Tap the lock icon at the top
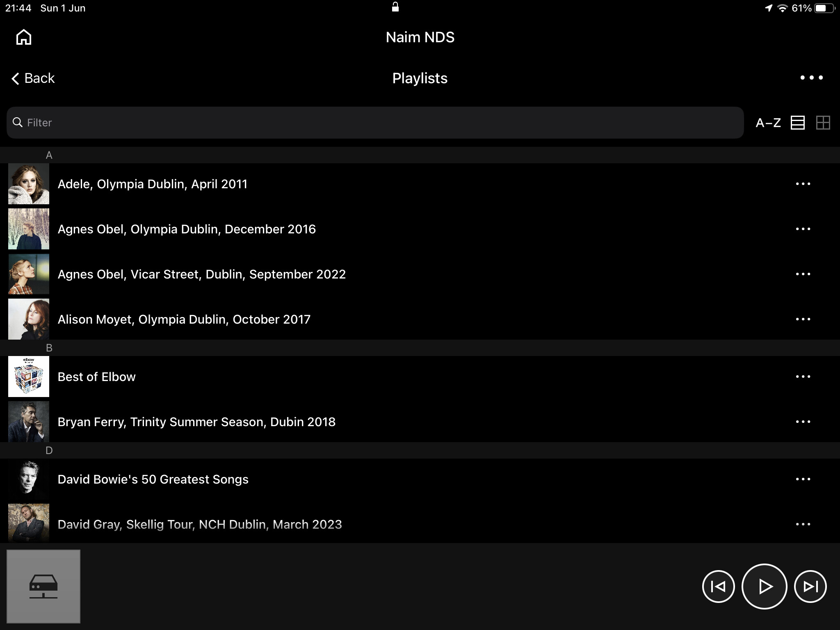The height and width of the screenshot is (630, 840). pos(395,7)
